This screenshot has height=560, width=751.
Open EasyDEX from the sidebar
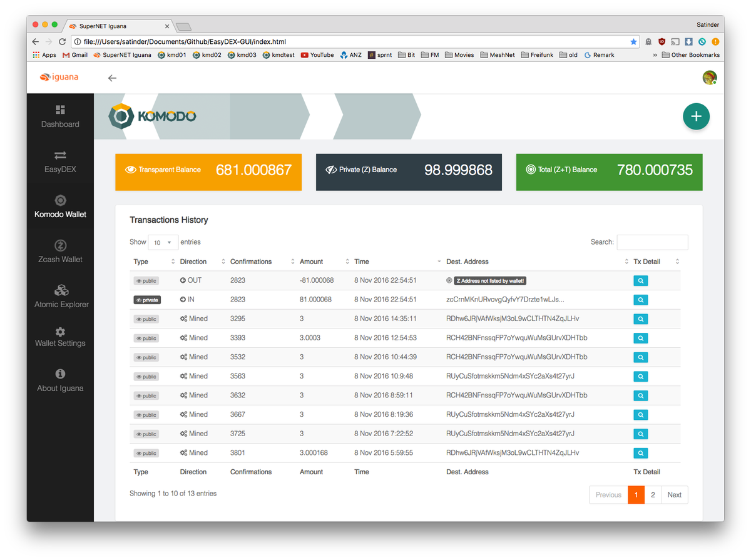click(60, 161)
